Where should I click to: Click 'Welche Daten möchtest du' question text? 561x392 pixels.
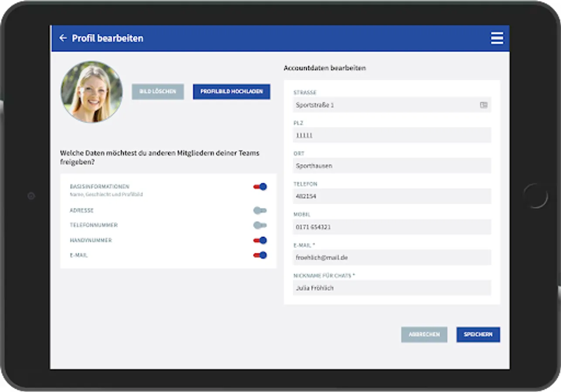[x=160, y=157]
